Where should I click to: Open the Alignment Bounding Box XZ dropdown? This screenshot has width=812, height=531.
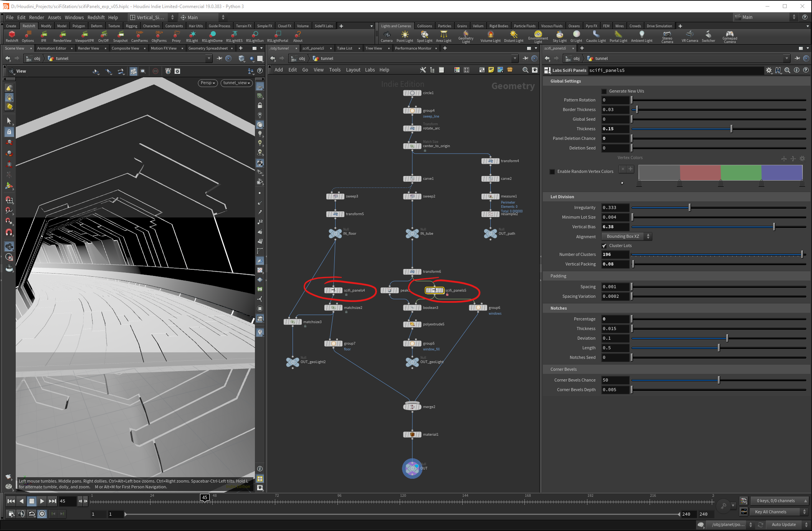[x=627, y=237]
